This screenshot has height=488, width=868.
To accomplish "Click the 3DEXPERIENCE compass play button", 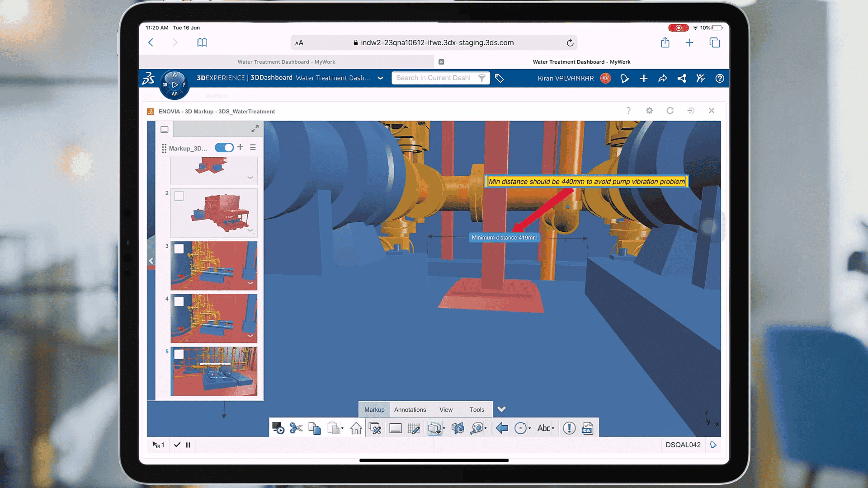I will [x=175, y=84].
